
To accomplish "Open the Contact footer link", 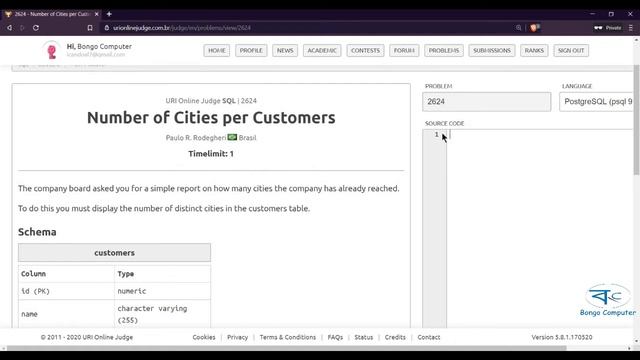I will 429,337.
